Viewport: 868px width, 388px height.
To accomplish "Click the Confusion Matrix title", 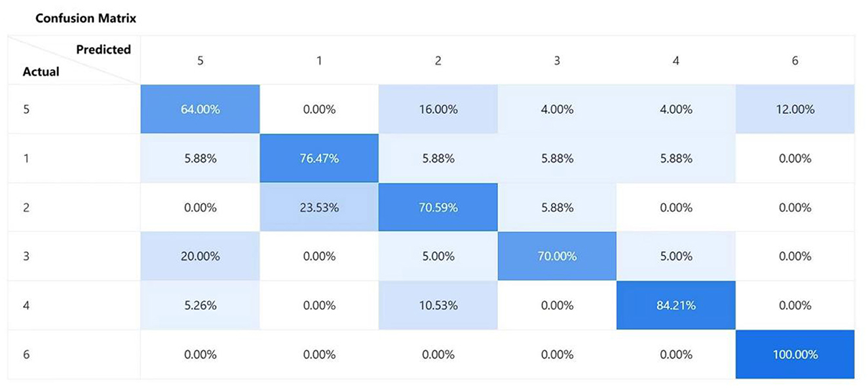I will tap(86, 18).
